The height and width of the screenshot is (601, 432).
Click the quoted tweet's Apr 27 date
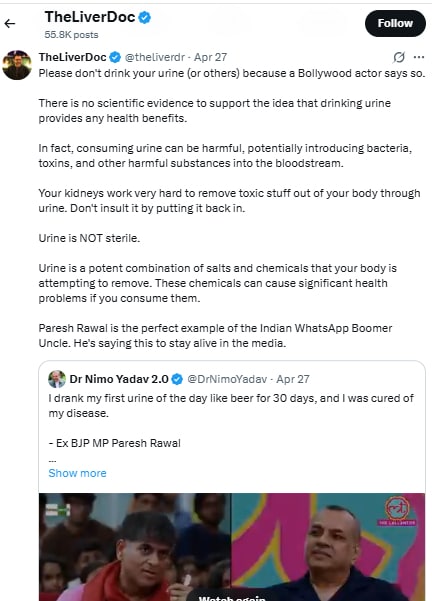click(293, 379)
